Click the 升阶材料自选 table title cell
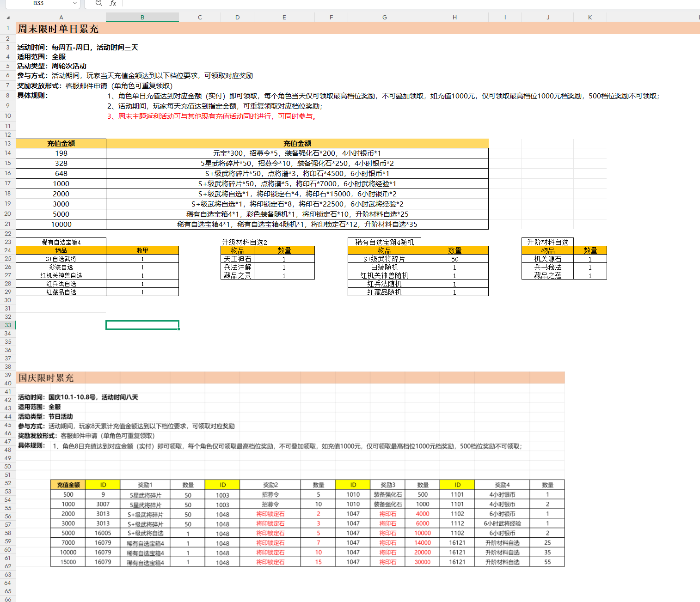Image resolution: width=700 pixels, height=602 pixels. (547, 242)
